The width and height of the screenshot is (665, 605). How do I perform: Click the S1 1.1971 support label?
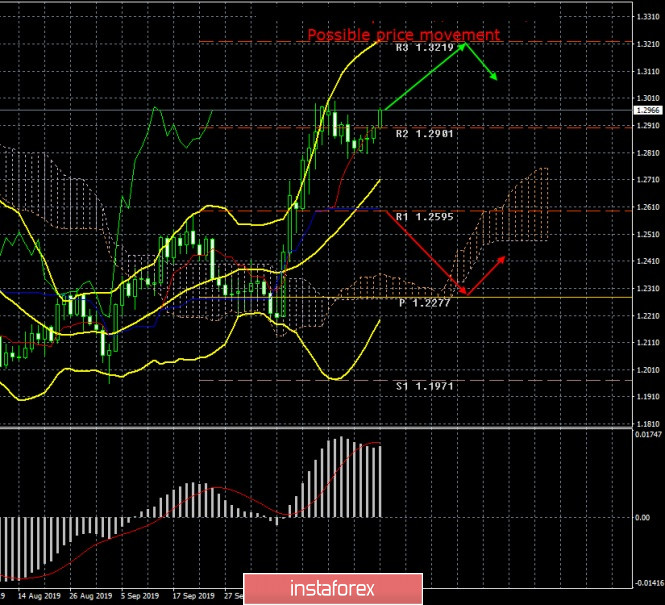click(x=425, y=386)
